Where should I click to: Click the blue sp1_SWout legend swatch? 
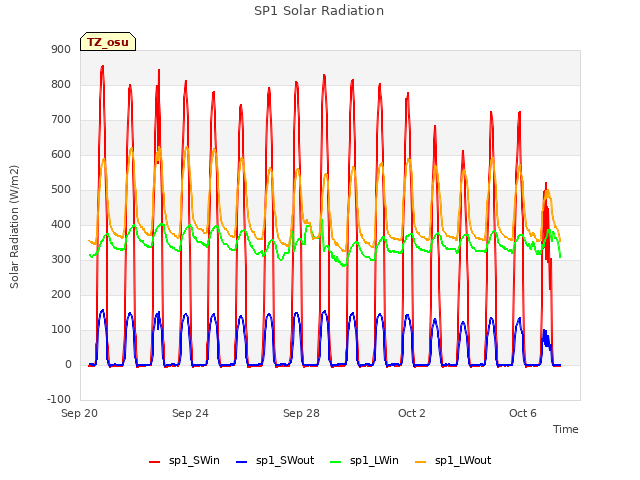point(241,462)
